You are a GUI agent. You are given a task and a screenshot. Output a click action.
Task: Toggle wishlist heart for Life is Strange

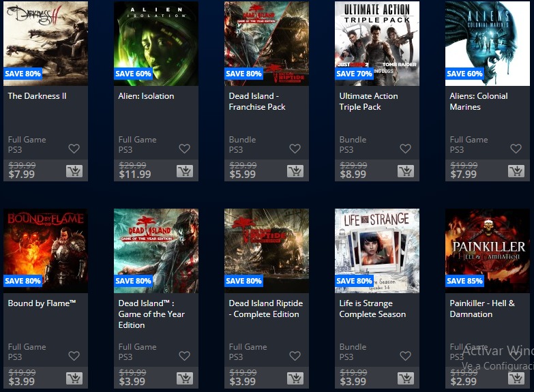[405, 356]
